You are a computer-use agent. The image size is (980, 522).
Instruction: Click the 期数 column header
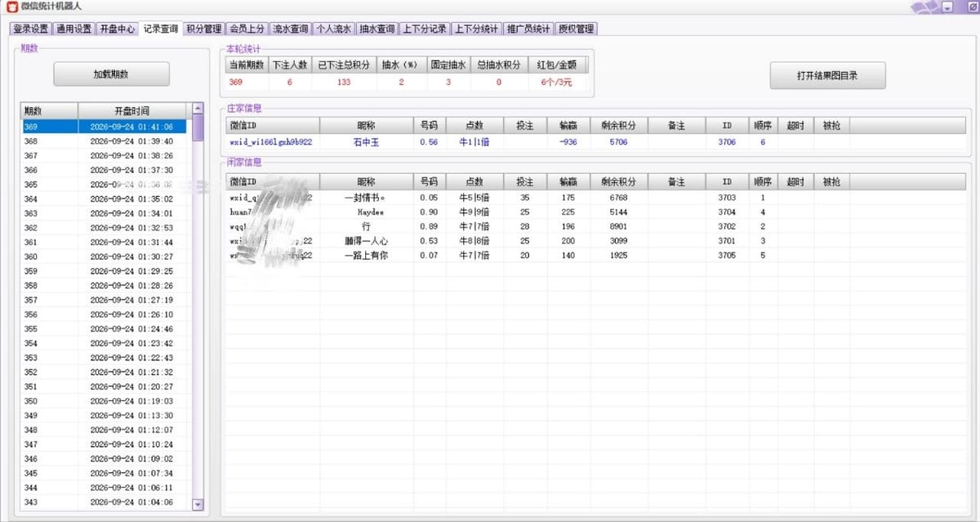pos(49,110)
